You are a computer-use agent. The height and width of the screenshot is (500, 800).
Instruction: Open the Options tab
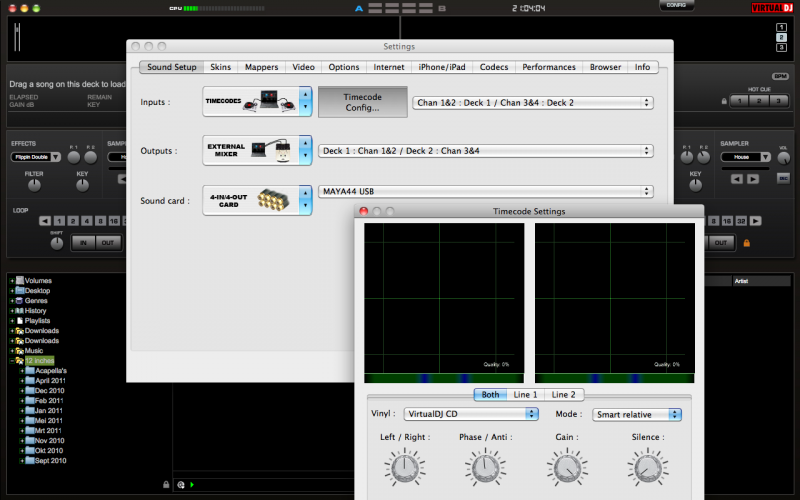[x=344, y=67]
